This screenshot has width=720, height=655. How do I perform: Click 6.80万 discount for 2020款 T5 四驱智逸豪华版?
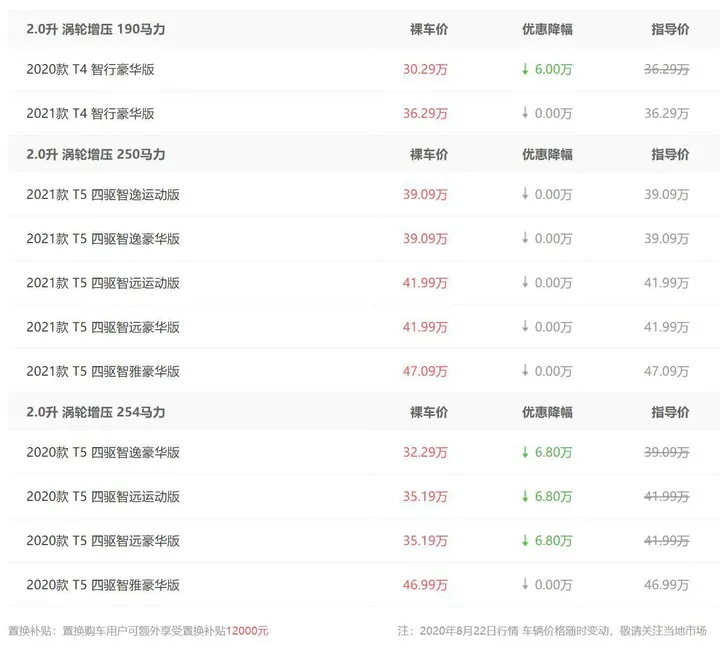(553, 452)
